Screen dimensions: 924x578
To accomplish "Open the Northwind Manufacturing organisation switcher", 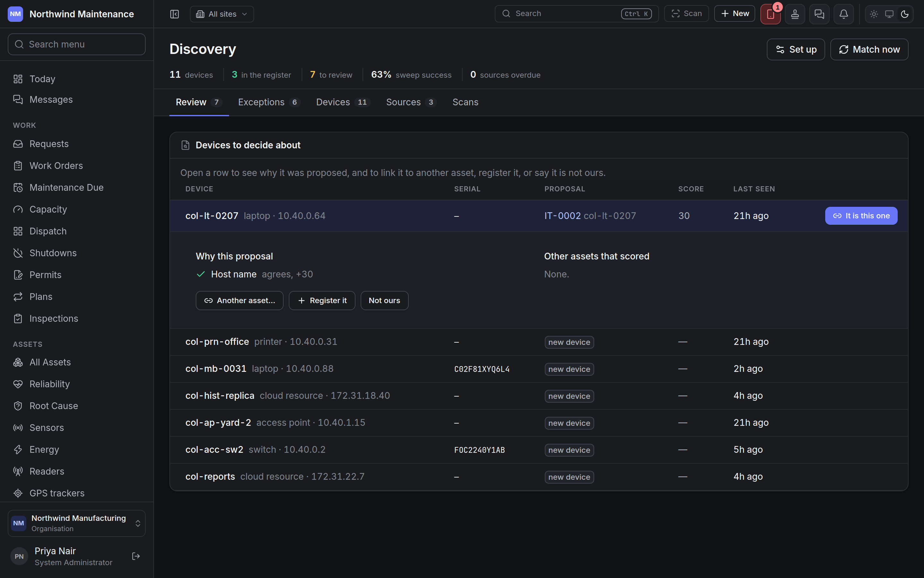I will [x=77, y=523].
